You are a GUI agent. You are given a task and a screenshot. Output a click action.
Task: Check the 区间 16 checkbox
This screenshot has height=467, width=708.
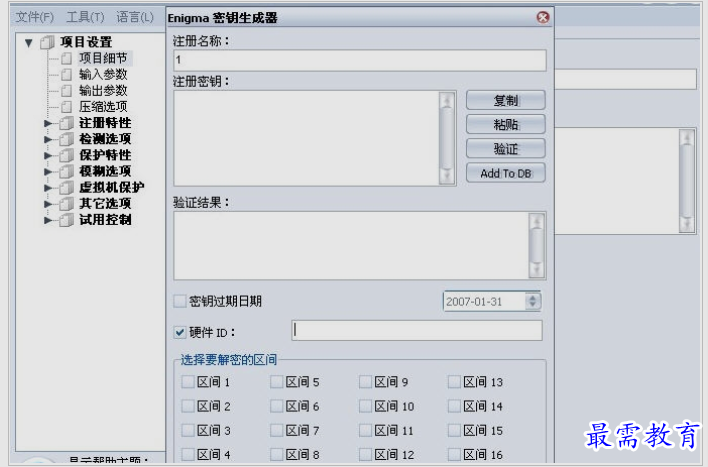tap(455, 454)
